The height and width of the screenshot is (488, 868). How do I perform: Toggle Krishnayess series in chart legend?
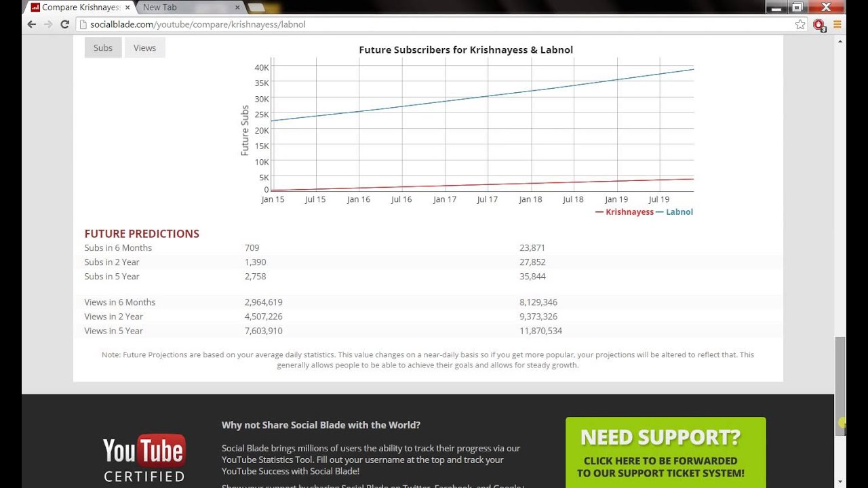(625, 212)
